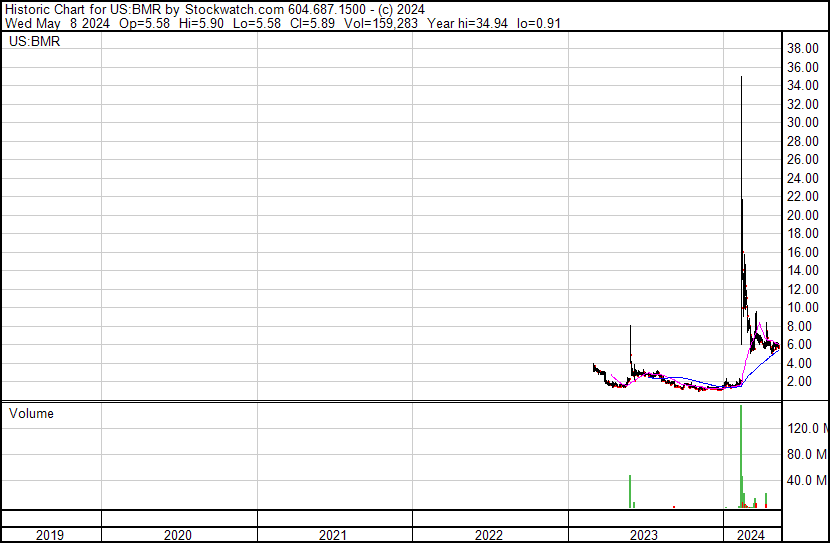Image resolution: width=830 pixels, height=543 pixels.
Task: Click the 2019 year label on timeline
Action: (50, 535)
